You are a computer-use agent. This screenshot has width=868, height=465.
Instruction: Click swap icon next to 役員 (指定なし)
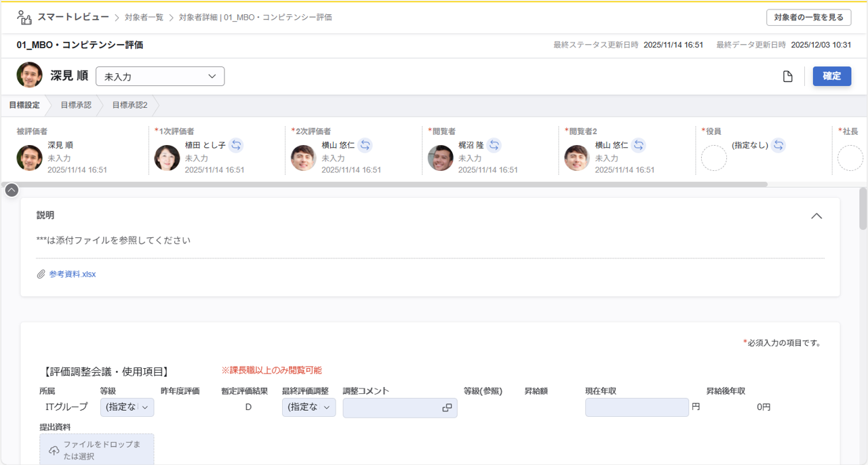tap(778, 145)
